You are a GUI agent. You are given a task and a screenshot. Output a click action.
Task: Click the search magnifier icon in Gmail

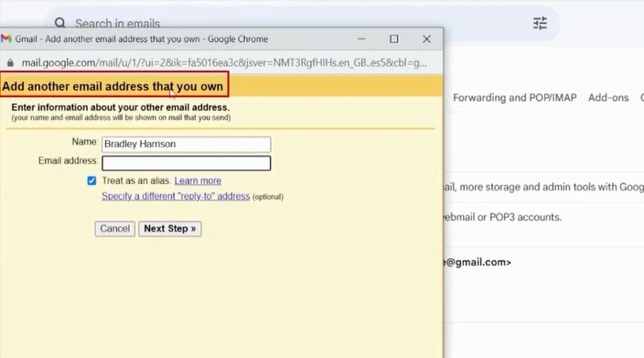coord(60,23)
